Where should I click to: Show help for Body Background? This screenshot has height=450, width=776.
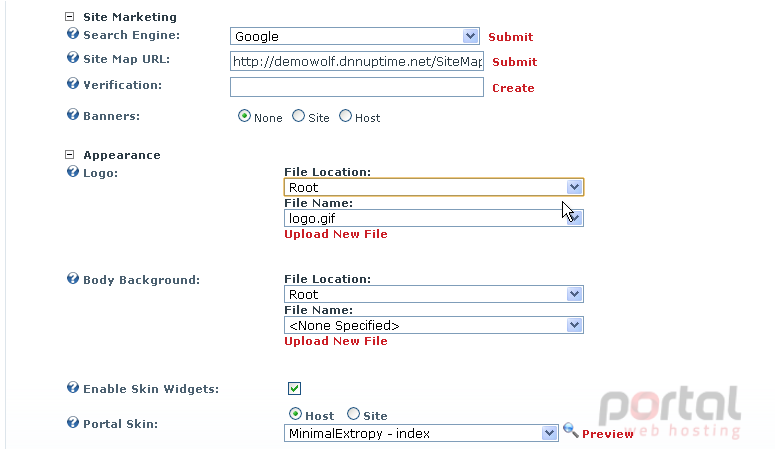[73, 278]
